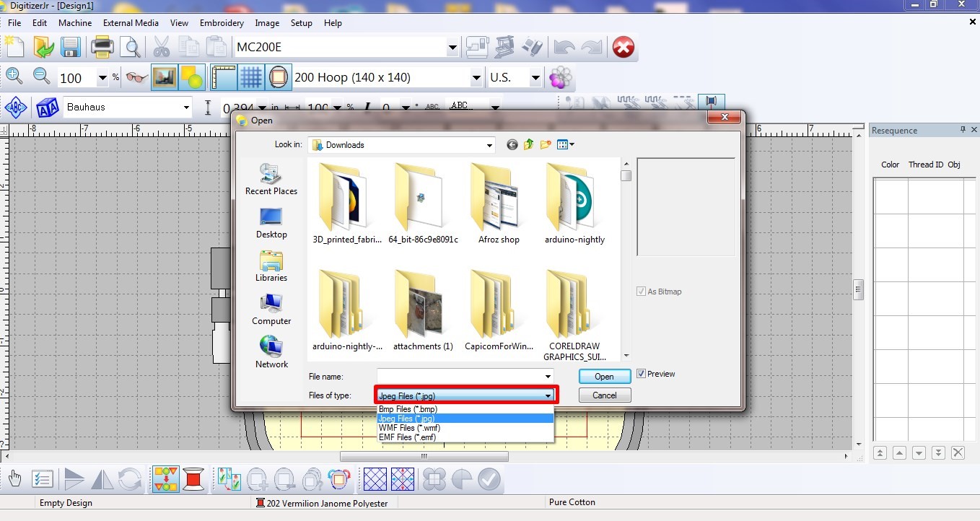Uncheck the Preview checkbox
The width and height of the screenshot is (980, 521).
point(641,374)
